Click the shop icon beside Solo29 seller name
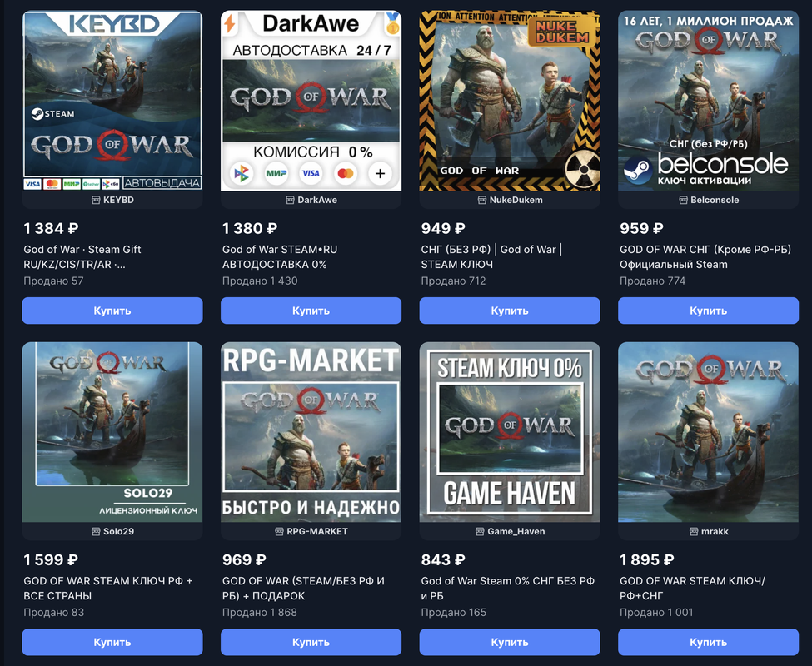Viewport: 812px width, 666px height. point(96,531)
